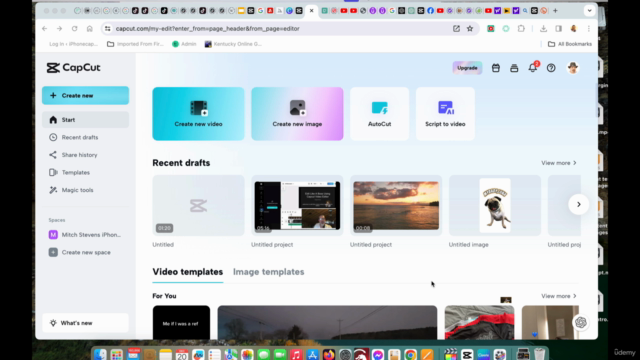Viewport: 640px width, 360px height.
Task: Open the notifications bell
Action: pyautogui.click(x=533, y=68)
